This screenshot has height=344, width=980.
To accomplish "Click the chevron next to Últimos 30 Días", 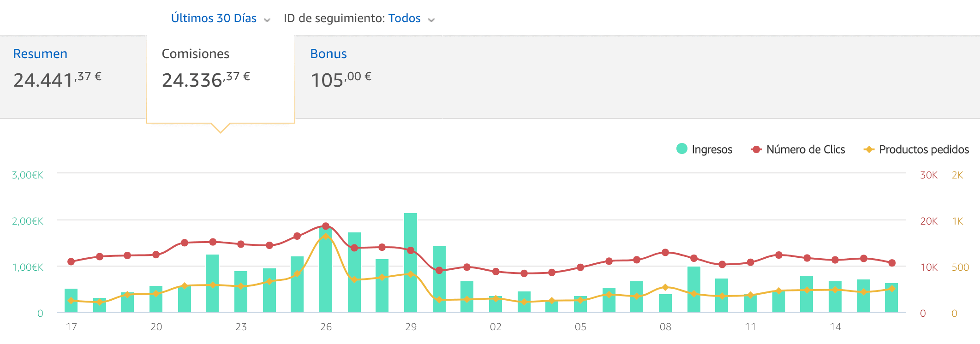I will click(x=267, y=20).
